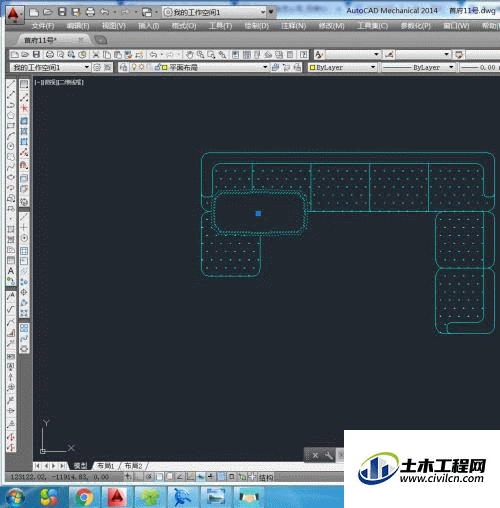Click the Pan hand icon in standard toolbar
This screenshot has width=500, height=508.
tap(189, 54)
